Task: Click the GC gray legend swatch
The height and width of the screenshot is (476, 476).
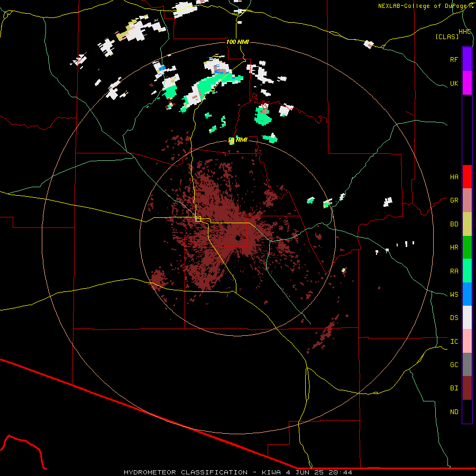Action: pos(467,364)
